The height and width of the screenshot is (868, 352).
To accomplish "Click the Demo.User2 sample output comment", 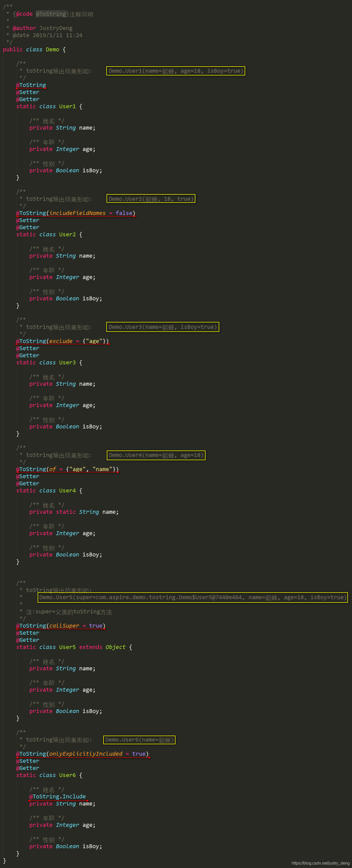I will click(151, 199).
